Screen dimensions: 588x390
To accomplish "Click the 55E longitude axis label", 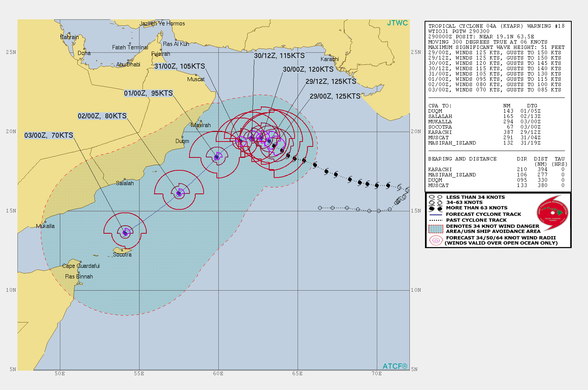I will click(x=139, y=374).
